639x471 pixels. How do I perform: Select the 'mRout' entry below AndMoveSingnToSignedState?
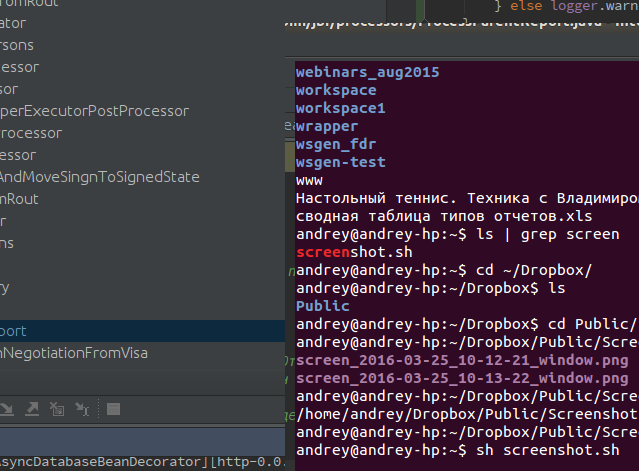(x=19, y=199)
